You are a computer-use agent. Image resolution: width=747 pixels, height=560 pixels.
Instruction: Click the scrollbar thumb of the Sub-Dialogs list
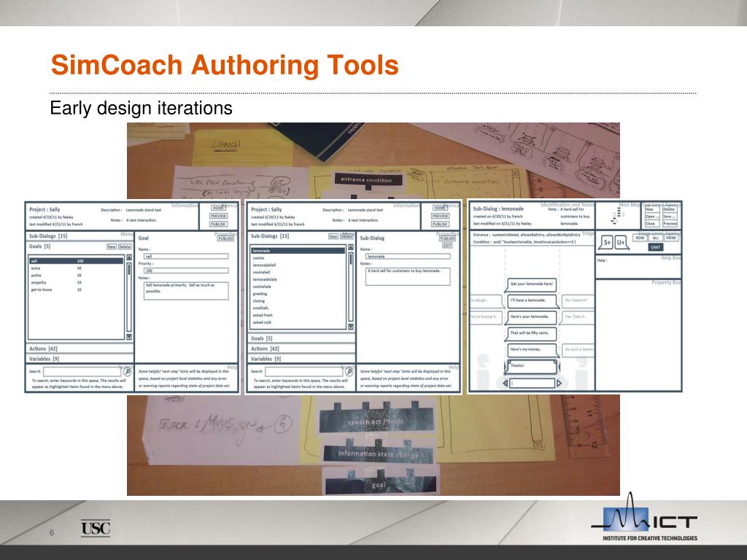click(351, 260)
